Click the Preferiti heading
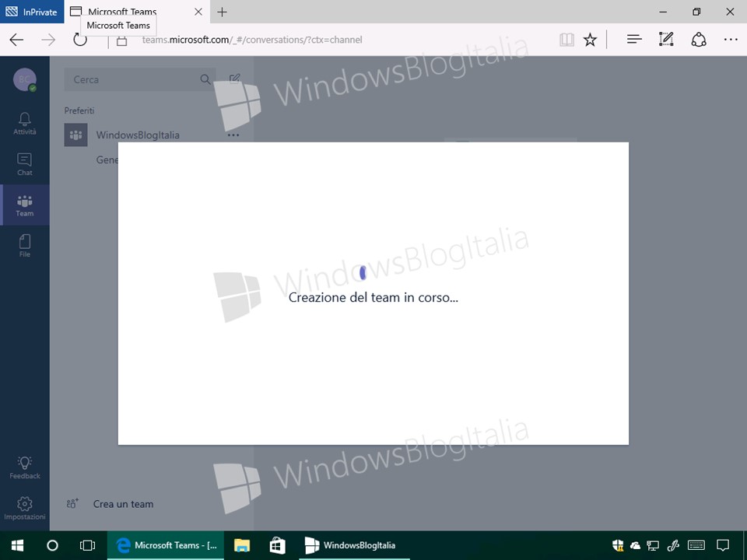This screenshot has width=747, height=560. click(79, 110)
